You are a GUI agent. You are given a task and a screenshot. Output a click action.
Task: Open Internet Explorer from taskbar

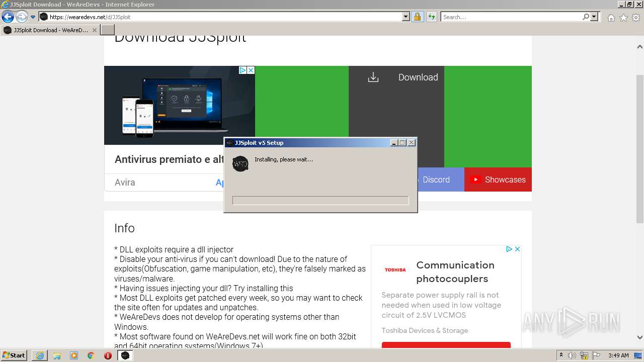click(40, 355)
